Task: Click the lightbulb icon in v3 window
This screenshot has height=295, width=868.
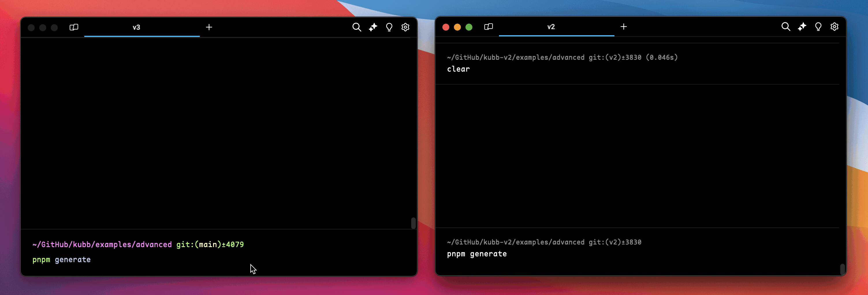Action: click(389, 27)
